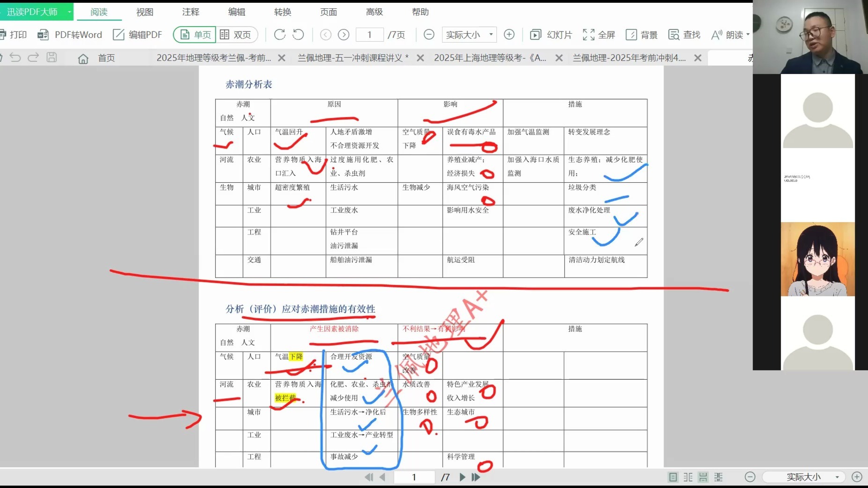
Task: Expand the 朗读 dropdown arrow
Action: pyautogui.click(x=748, y=35)
